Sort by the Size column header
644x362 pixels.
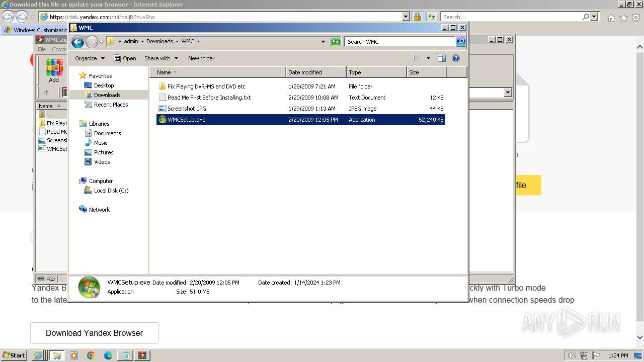pyautogui.click(x=427, y=72)
